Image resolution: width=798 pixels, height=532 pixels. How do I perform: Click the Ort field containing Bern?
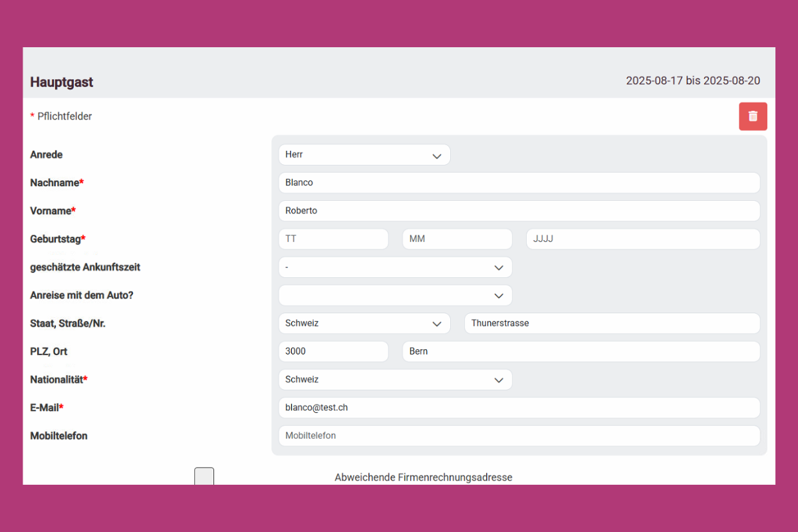tap(581, 352)
